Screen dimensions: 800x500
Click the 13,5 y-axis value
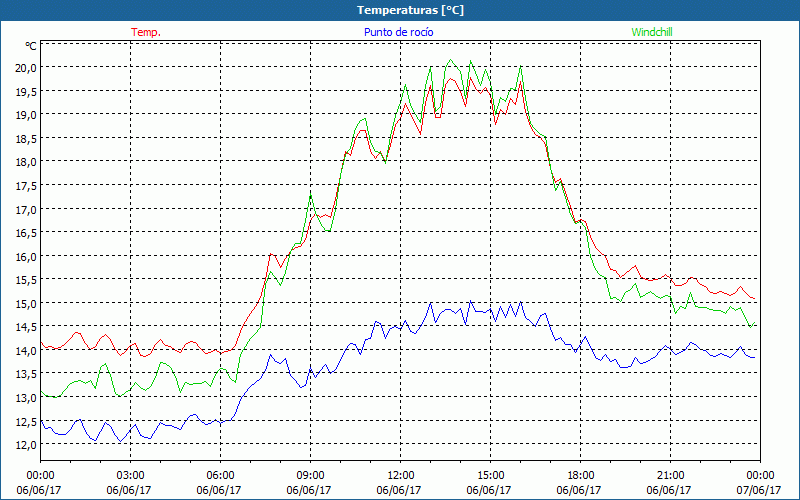tap(26, 374)
